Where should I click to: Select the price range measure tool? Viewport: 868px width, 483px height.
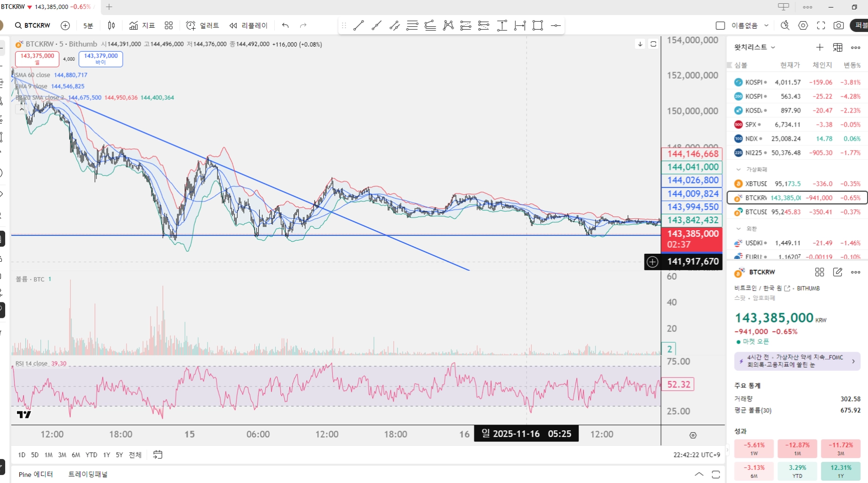pyautogui.click(x=502, y=25)
